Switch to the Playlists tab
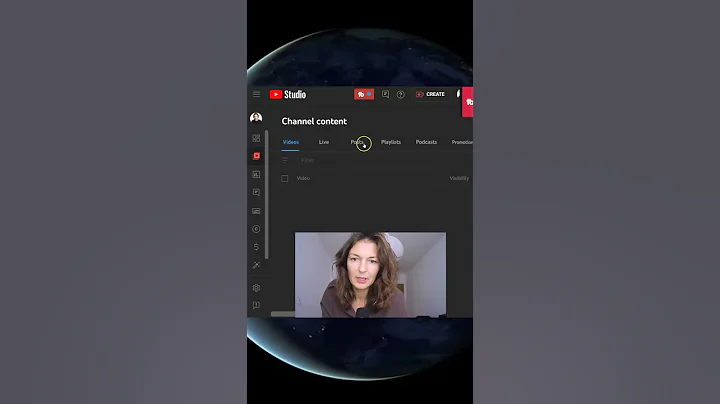720x404 pixels. click(x=391, y=142)
